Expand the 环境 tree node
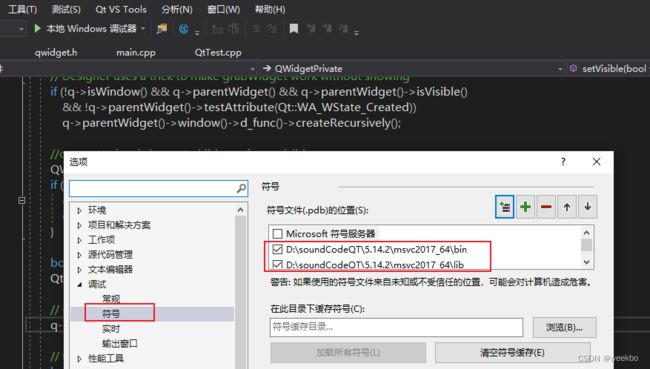Screen dimensions: 650x369 click(79, 210)
